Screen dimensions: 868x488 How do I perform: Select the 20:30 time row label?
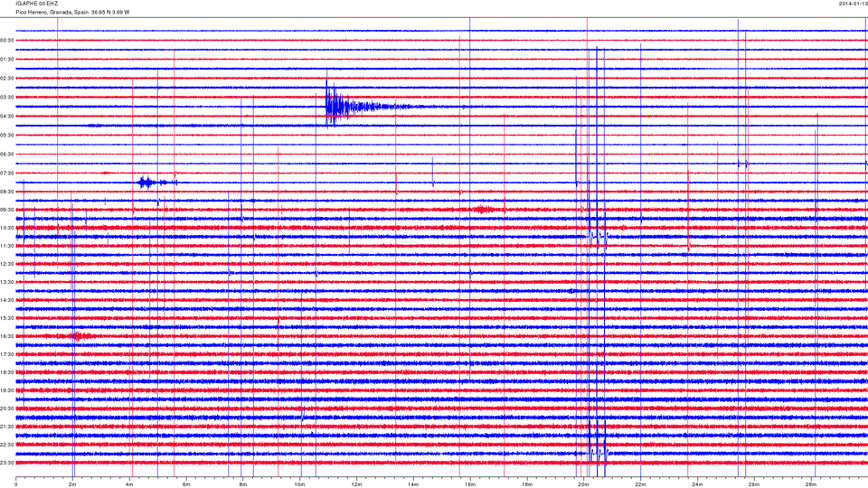[7, 408]
